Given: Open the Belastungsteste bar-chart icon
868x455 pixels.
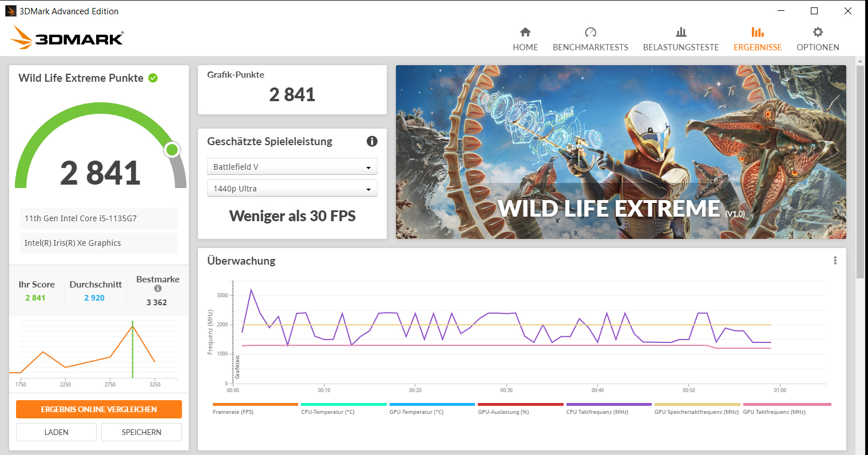Looking at the screenshot, I should tap(681, 32).
